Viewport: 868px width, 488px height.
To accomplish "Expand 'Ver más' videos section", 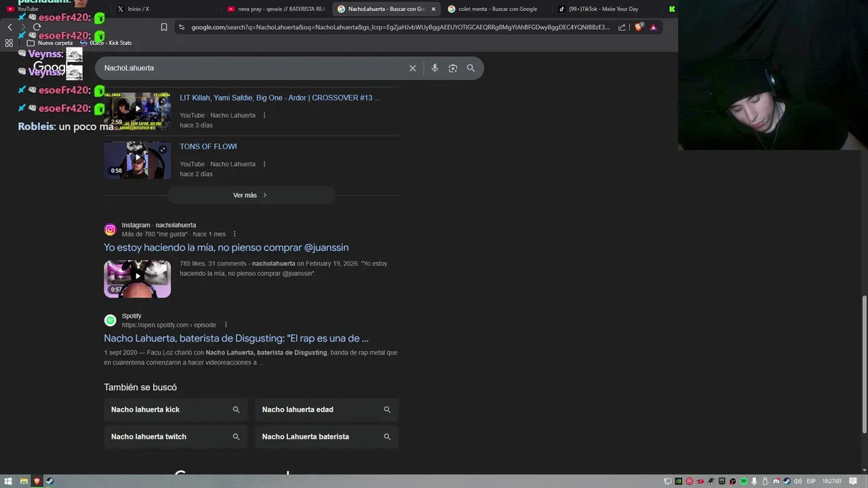I will click(x=251, y=195).
